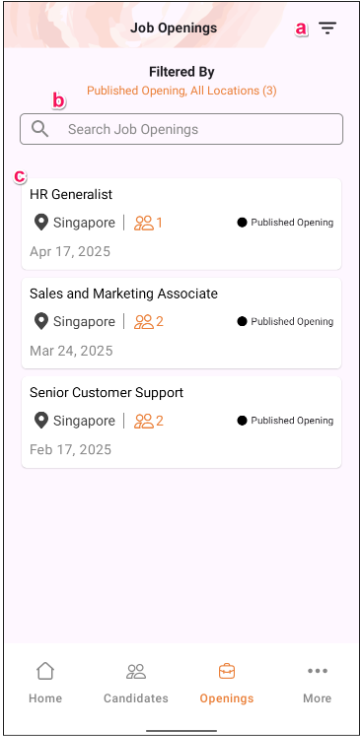Focus the Search Job Openings field
363x738 pixels.
click(181, 129)
